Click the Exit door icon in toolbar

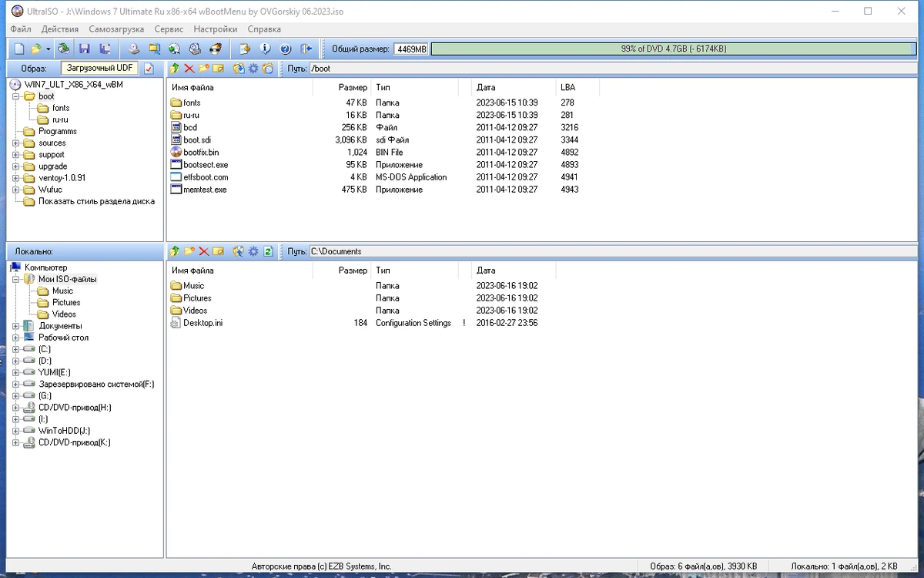(x=306, y=49)
